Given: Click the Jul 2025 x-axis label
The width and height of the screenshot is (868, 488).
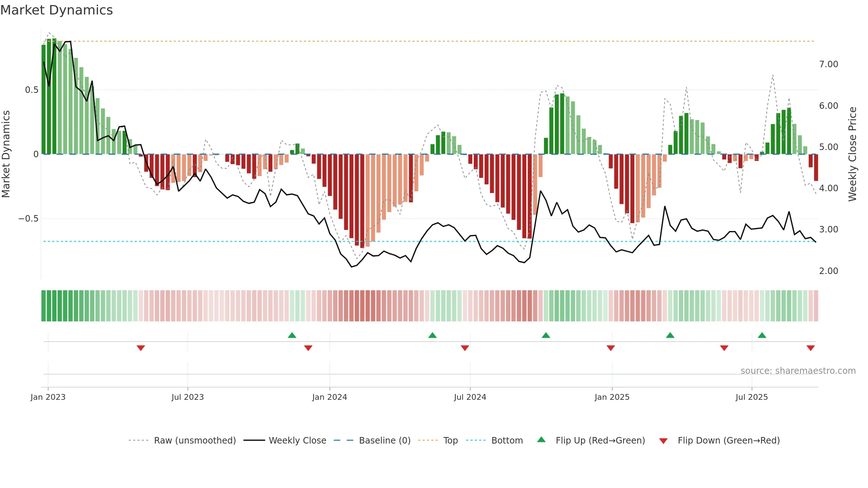Looking at the screenshot, I should pos(752,397).
